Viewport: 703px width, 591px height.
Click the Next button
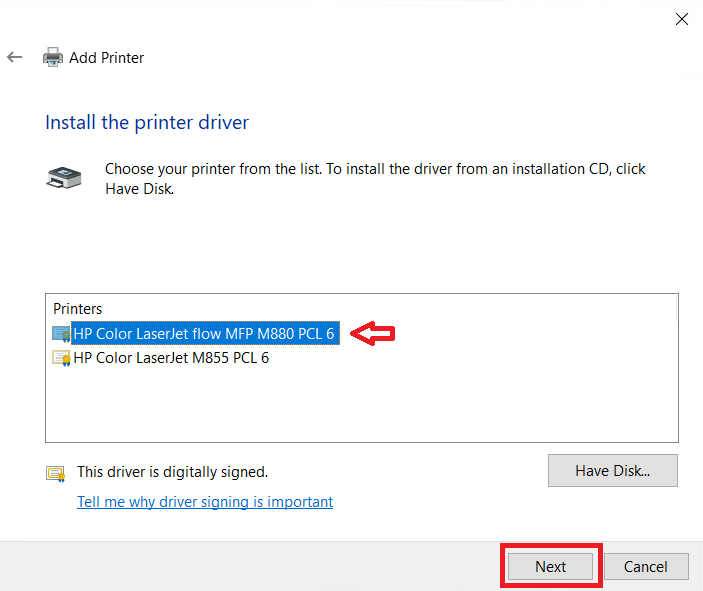point(550,567)
